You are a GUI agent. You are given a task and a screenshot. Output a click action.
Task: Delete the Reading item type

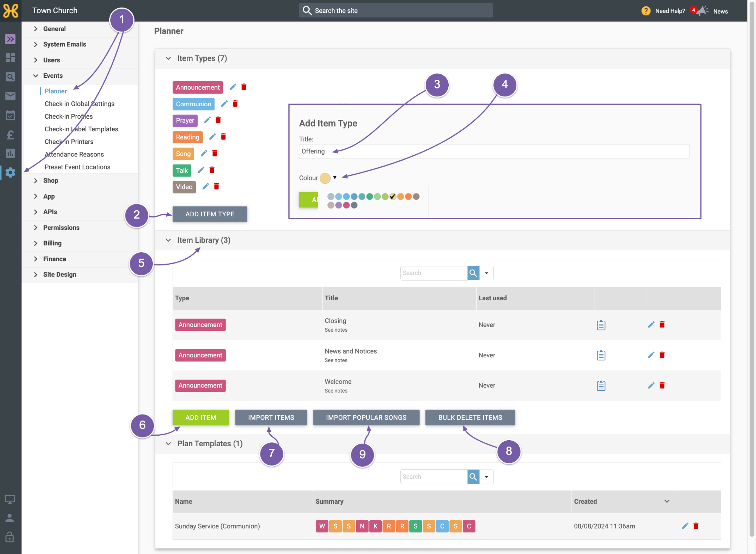[x=223, y=137]
